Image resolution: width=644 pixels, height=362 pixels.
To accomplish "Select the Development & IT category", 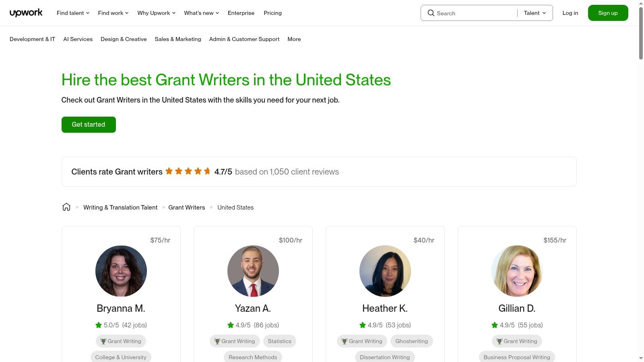I will (x=32, y=39).
